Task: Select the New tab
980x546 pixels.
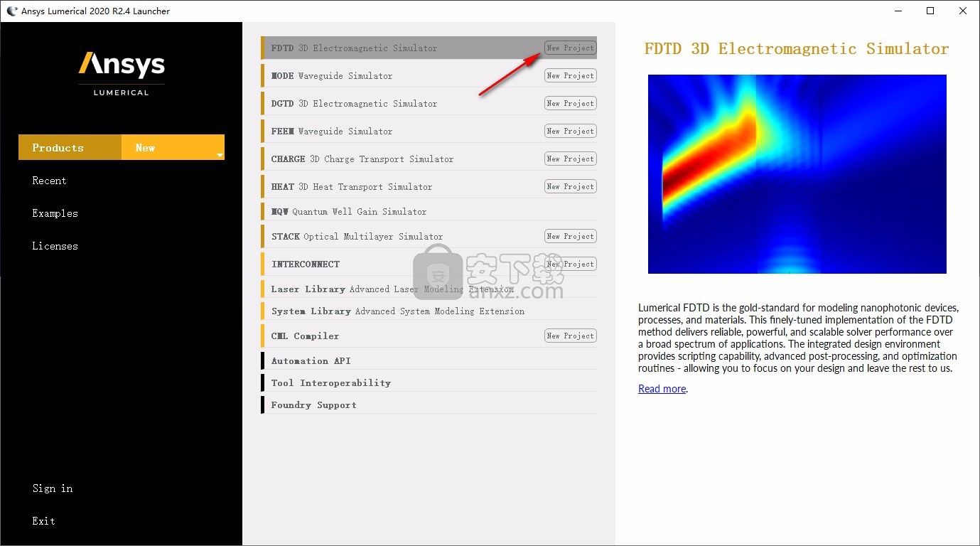Action: [x=173, y=147]
